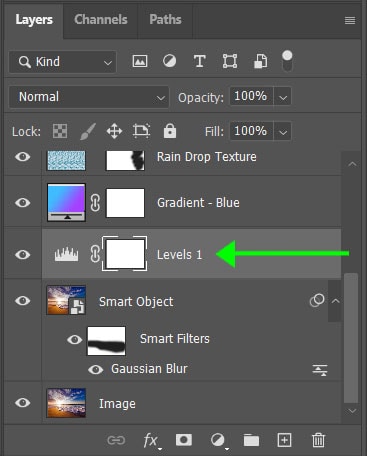Toggle Gaussian Blur filter visibility eye
The height and width of the screenshot is (456, 367).
96,369
